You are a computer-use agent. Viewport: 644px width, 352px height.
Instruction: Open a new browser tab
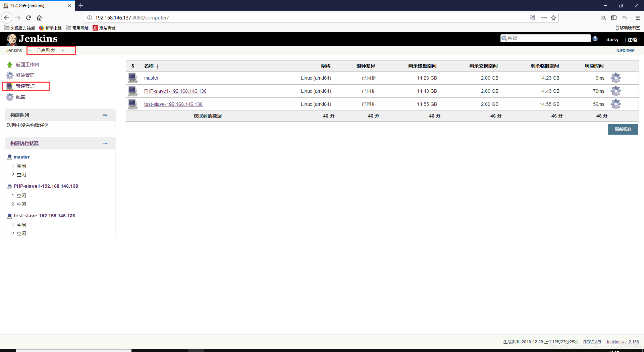pos(81,5)
